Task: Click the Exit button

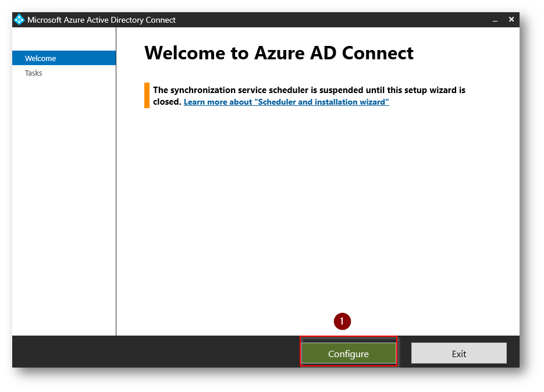Action: pyautogui.click(x=458, y=353)
